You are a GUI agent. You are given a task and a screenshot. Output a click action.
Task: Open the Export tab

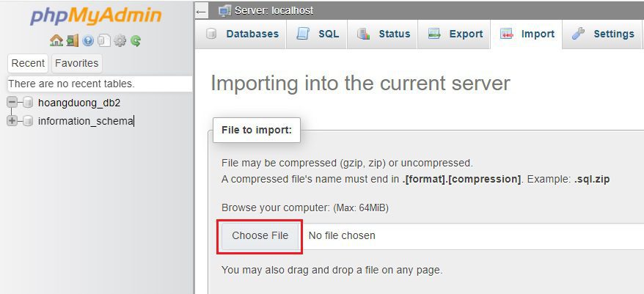[456, 34]
